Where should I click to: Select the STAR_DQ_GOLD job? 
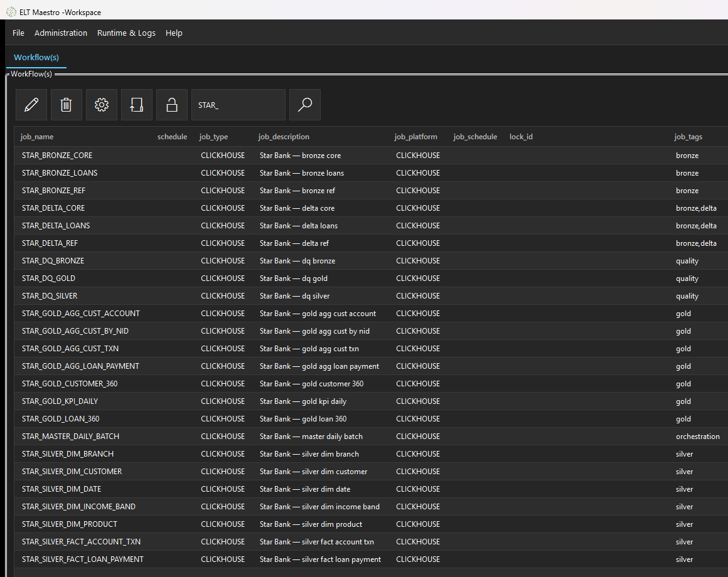(x=48, y=278)
